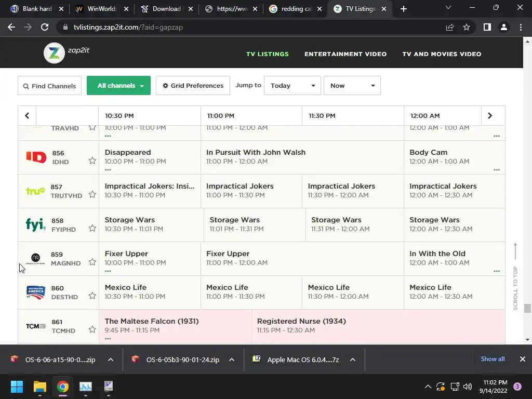This screenshot has width=532, height=399.
Task: Favorite IDHD channel star
Action: click(92, 161)
